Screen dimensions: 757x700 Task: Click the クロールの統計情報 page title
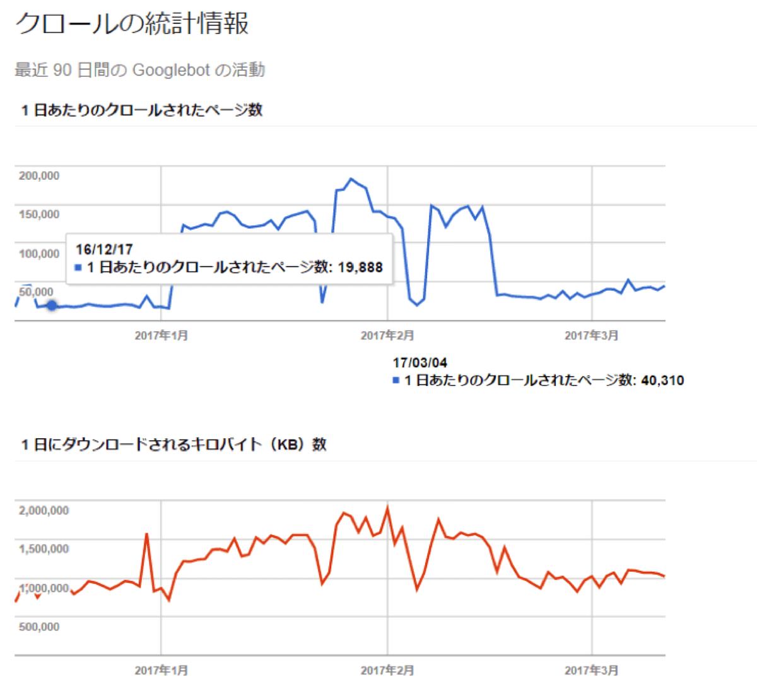132,24
